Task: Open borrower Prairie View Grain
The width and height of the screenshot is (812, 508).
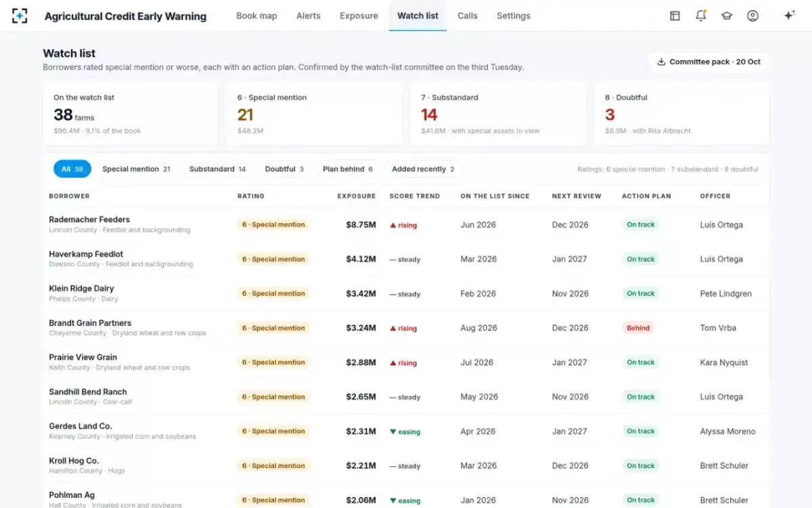Action: coord(83,357)
